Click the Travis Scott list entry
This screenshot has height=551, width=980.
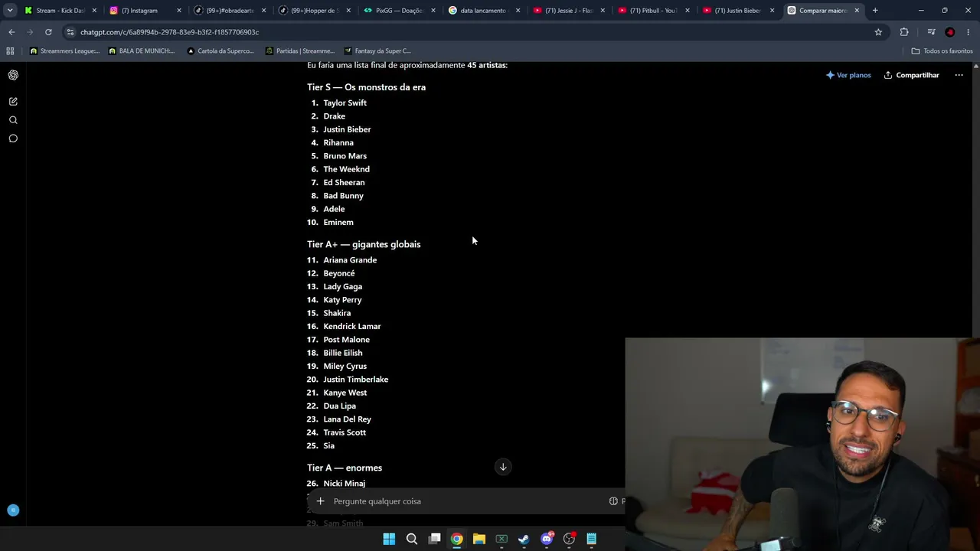point(345,432)
